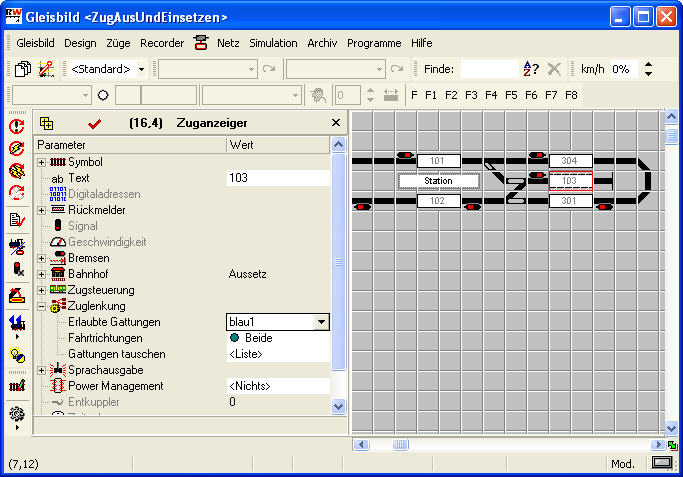This screenshot has width=683, height=477.
Task: Click the Gattungen tauschen <Liste> value
Action: (278, 354)
